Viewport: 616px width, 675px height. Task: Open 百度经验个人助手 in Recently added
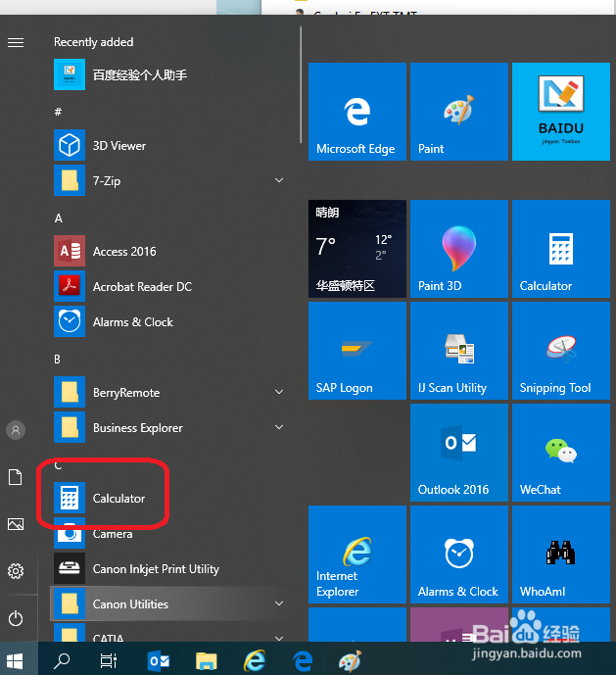[168, 74]
